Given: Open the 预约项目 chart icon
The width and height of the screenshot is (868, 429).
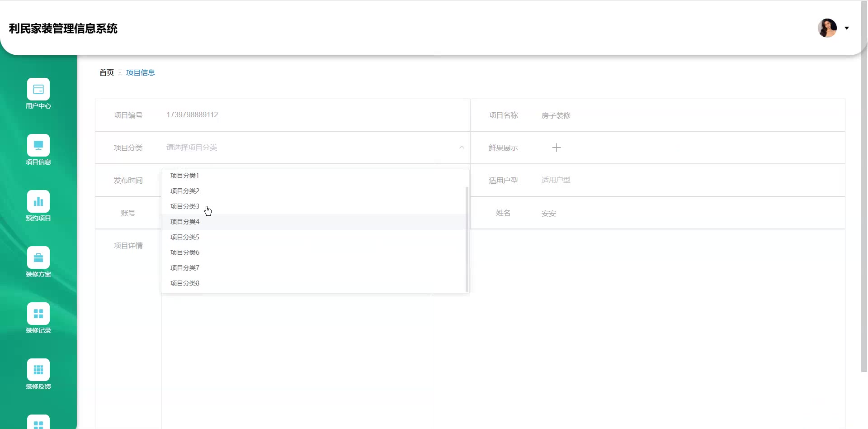Looking at the screenshot, I should pos(38,201).
